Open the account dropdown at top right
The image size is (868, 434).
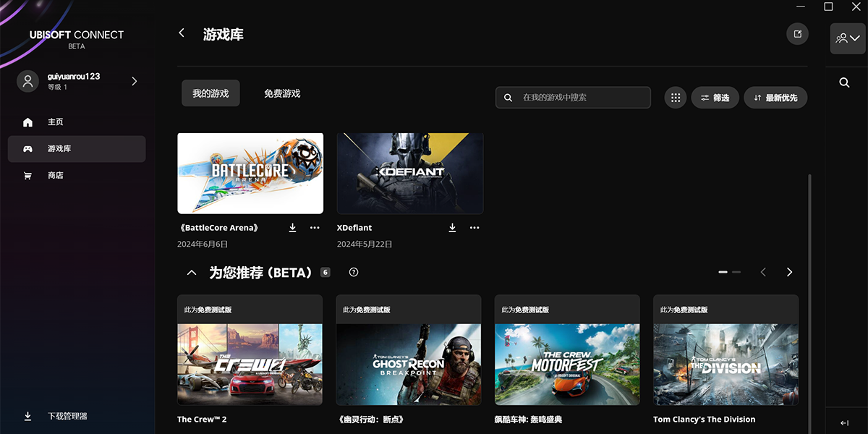846,38
